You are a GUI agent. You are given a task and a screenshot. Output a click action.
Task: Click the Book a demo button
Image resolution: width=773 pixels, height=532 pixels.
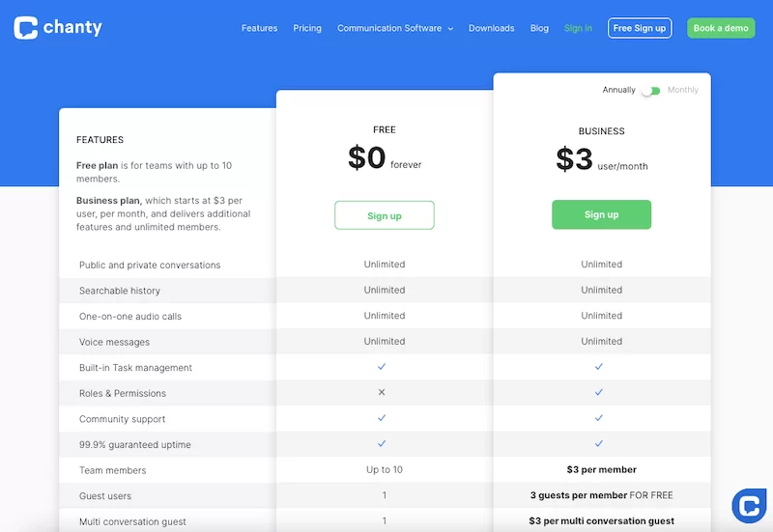coord(721,28)
